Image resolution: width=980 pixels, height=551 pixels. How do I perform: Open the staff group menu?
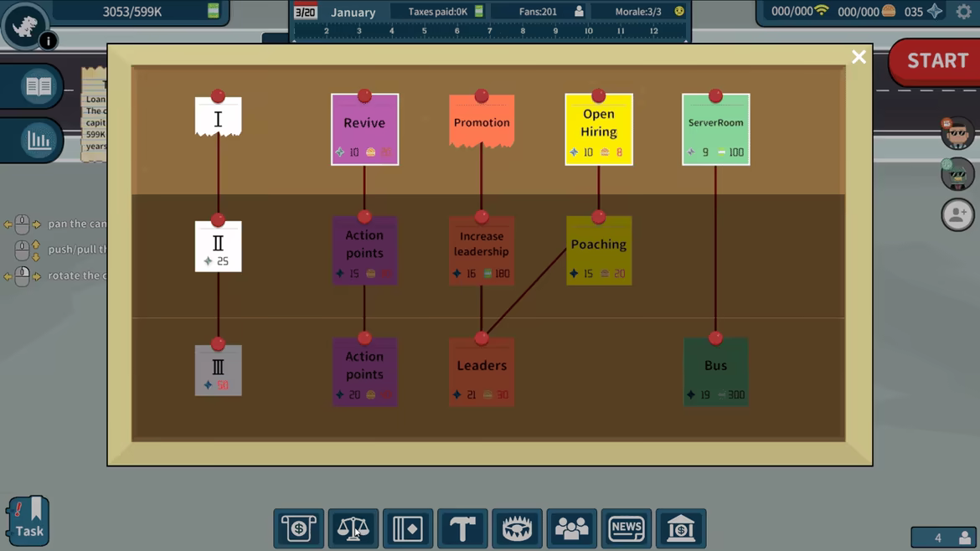pyautogui.click(x=571, y=528)
